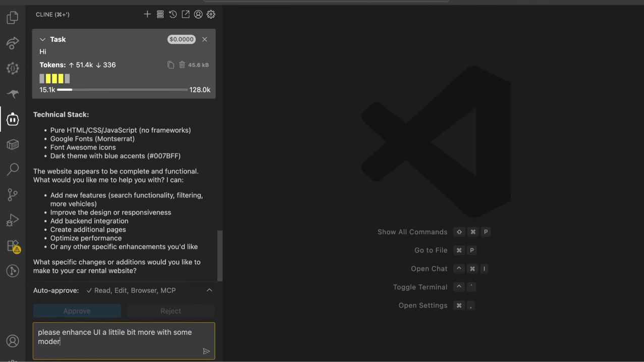
Task: Open the curved-arrow extension icon below Explorer
Action: [x=13, y=43]
